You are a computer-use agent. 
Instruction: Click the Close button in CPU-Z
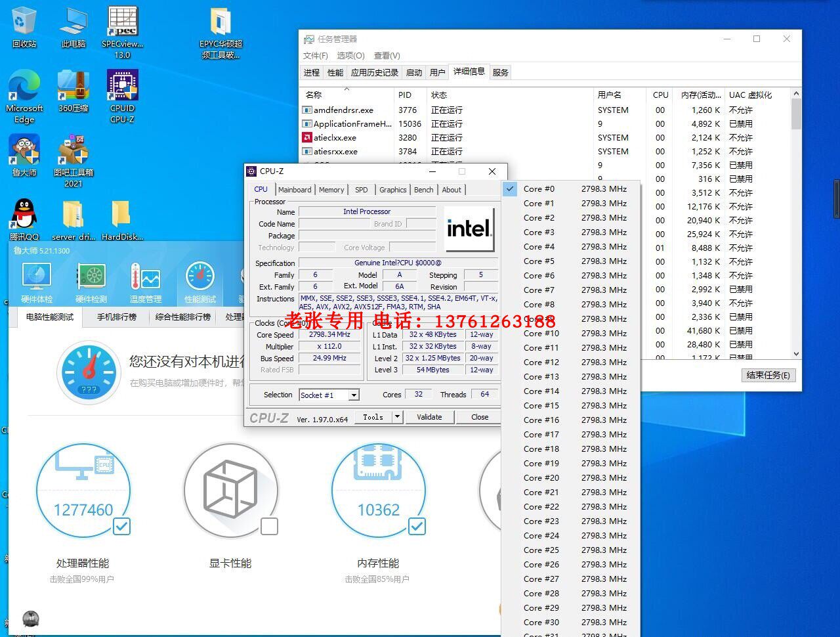click(x=480, y=417)
